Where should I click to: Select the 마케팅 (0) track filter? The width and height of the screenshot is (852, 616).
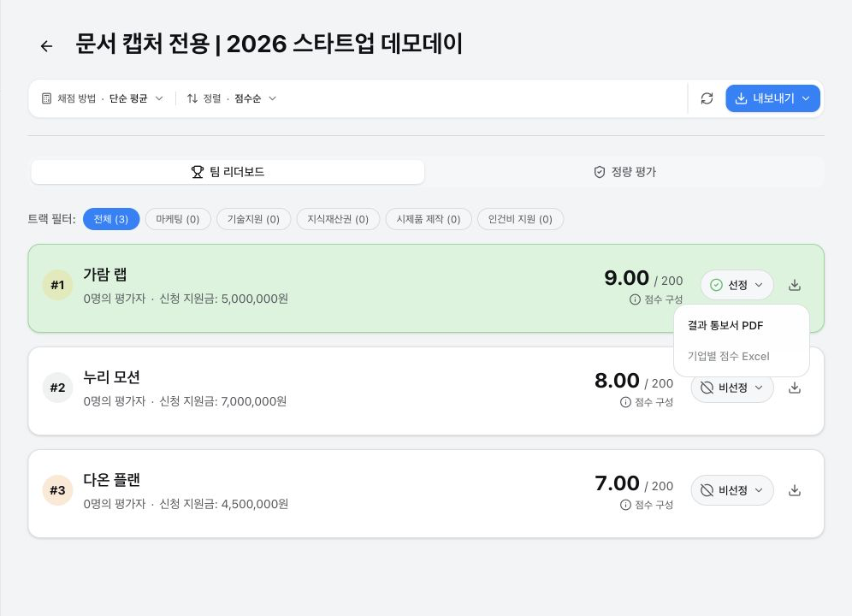178,219
